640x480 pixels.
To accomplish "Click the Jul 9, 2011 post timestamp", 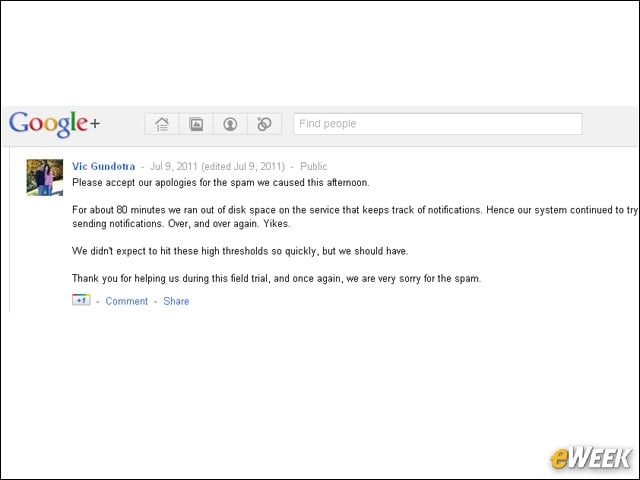I will (x=174, y=167).
